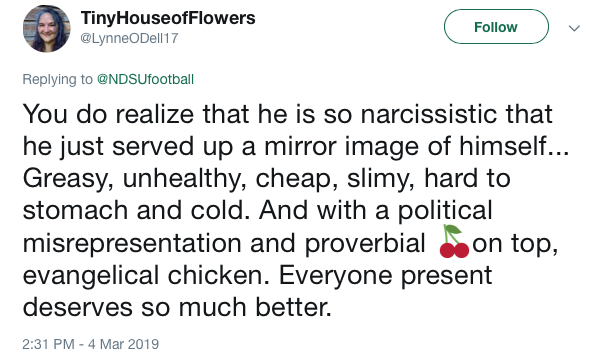Click 'deserves so much better' line
599x363 pixels.
177,307
